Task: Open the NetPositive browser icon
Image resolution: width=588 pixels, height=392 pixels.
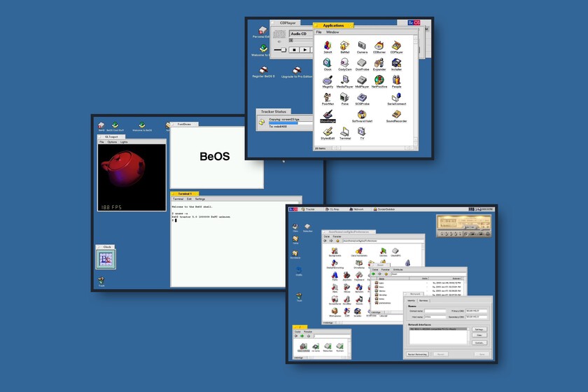Action: [x=379, y=80]
